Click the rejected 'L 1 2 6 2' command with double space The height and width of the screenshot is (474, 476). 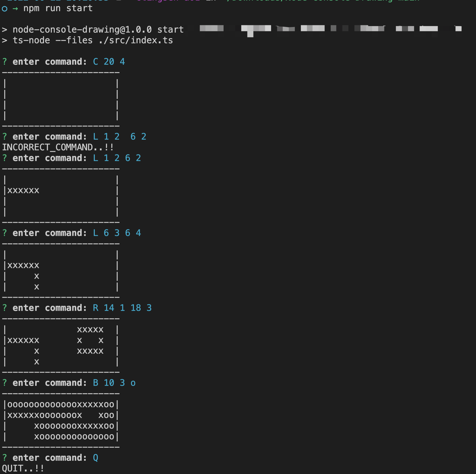point(120,136)
